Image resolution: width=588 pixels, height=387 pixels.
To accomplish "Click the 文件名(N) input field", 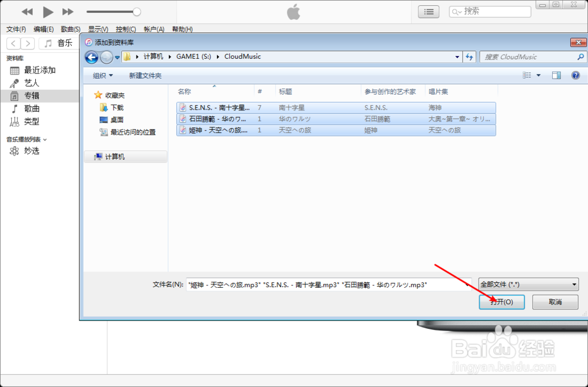I will [329, 285].
